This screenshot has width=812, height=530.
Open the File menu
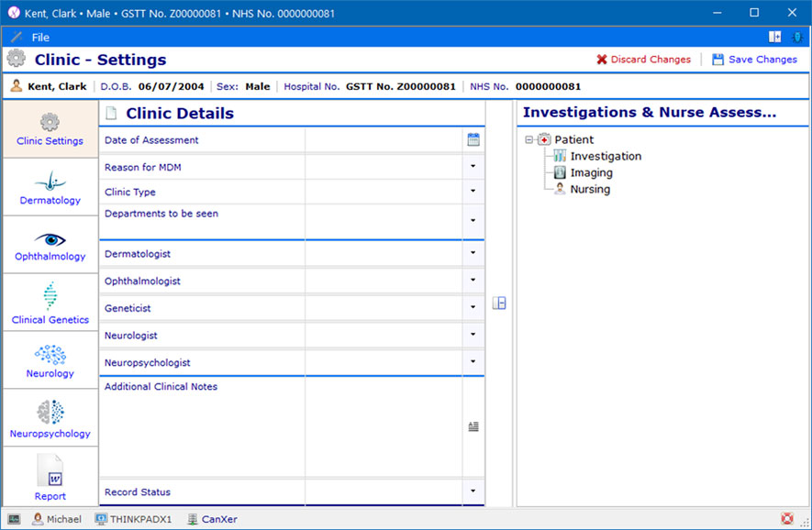40,38
